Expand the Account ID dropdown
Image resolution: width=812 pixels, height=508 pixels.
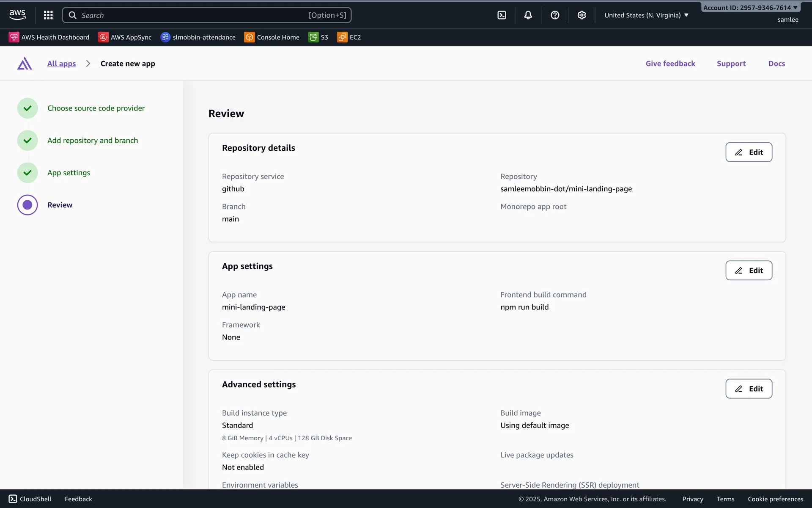750,8
